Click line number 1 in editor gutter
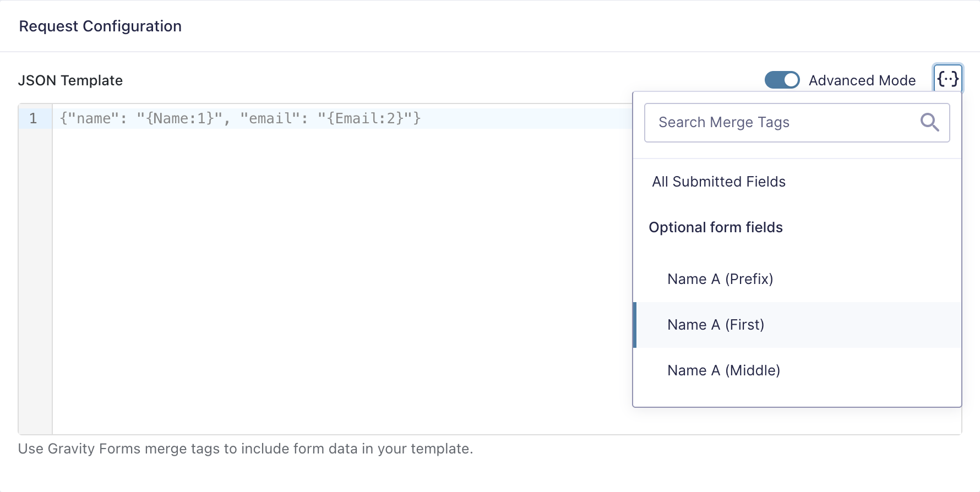The width and height of the screenshot is (980, 492). (34, 118)
